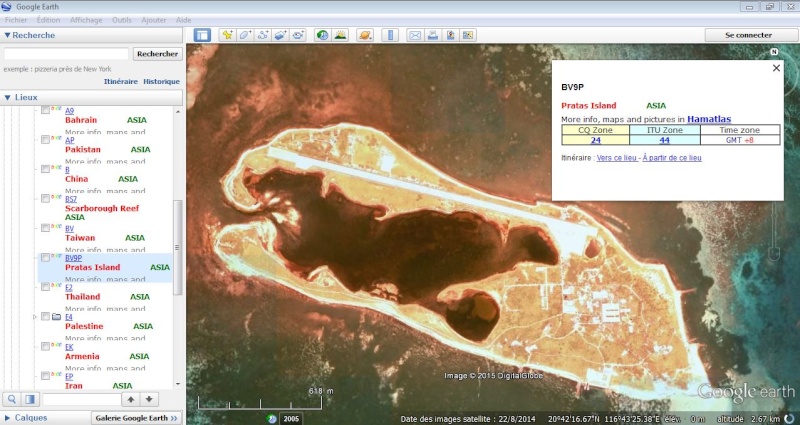
Task: Collapse the Lieux panel
Action: 8,97
